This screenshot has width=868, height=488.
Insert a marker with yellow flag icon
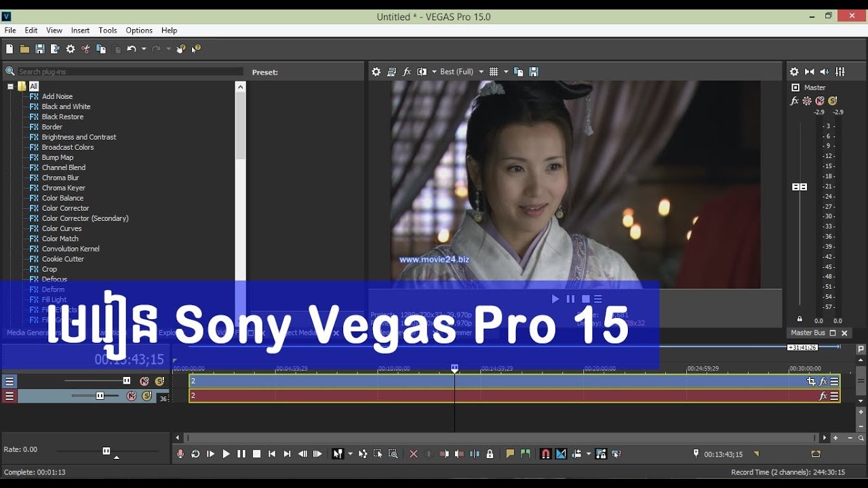[510, 454]
